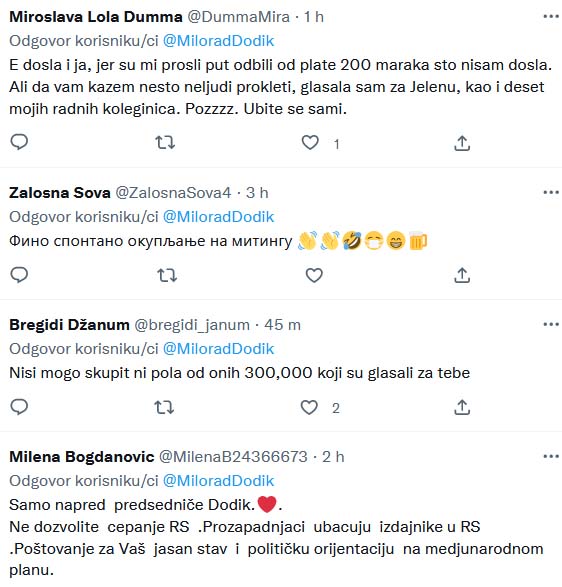The image size is (562, 587).
Task: Open more options on Zalosna Sova's tweet
Action: click(x=551, y=192)
